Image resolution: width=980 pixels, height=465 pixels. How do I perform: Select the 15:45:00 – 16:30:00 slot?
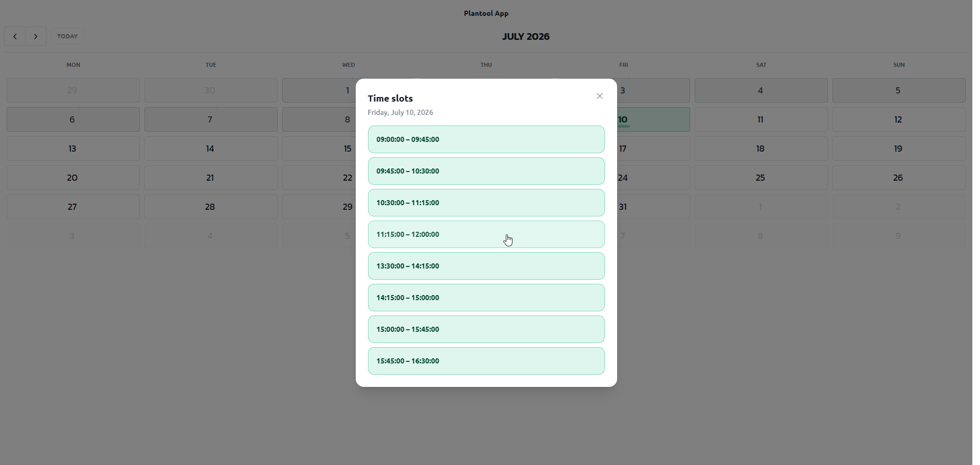tap(486, 361)
